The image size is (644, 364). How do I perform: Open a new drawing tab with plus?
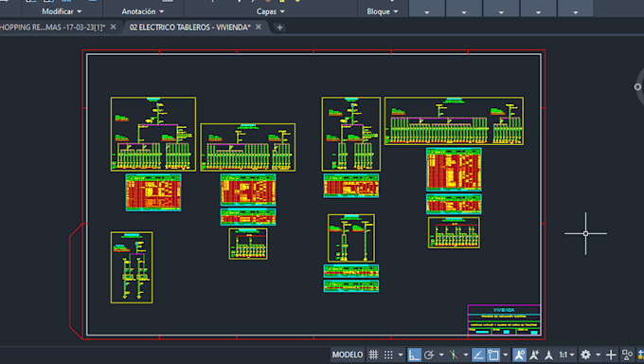279,27
